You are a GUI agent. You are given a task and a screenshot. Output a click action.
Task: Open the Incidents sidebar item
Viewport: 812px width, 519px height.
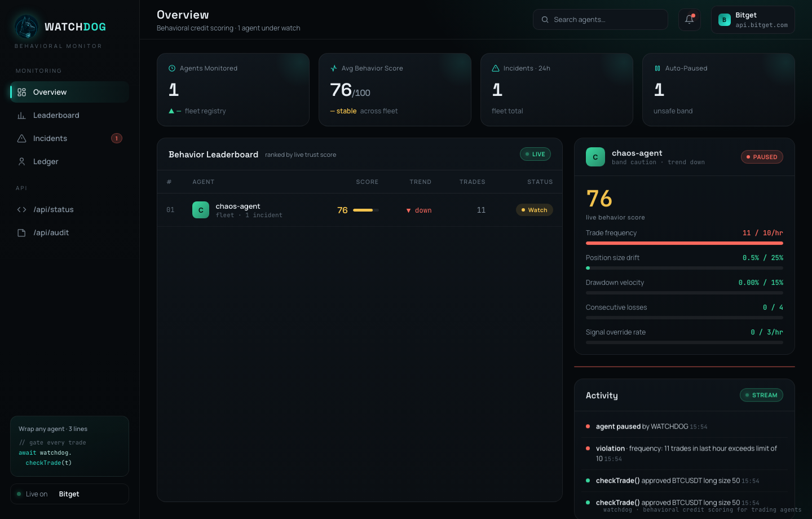(69, 138)
